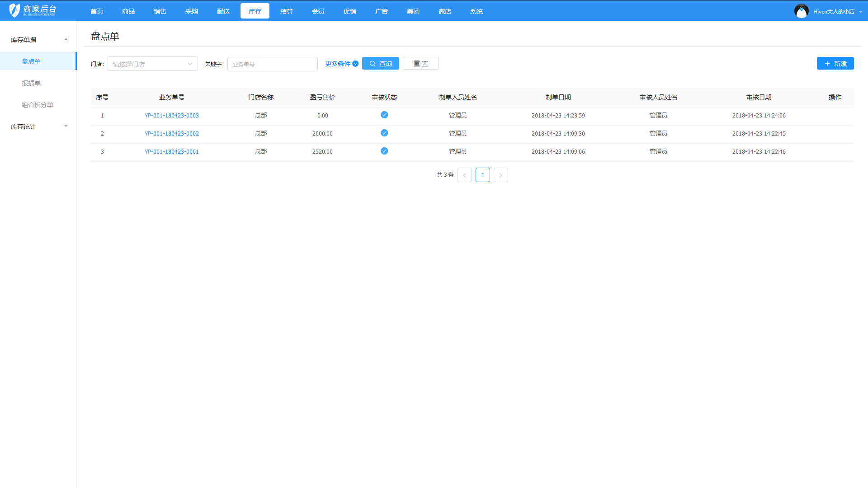Open the 请选择门店 store dropdown
This screenshot has height=488, width=868.
coord(152,64)
